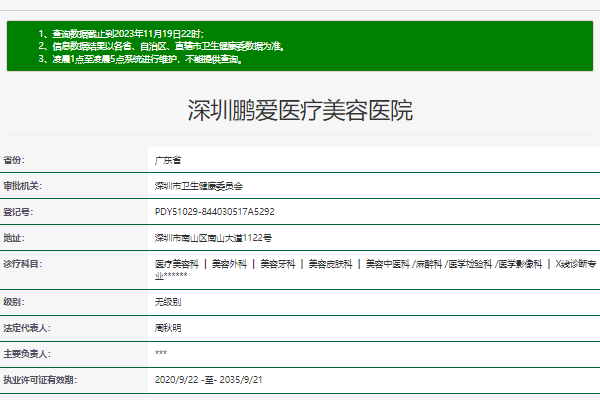Click the 诊疗科目 label
The width and height of the screenshot is (600, 400).
click(x=23, y=264)
